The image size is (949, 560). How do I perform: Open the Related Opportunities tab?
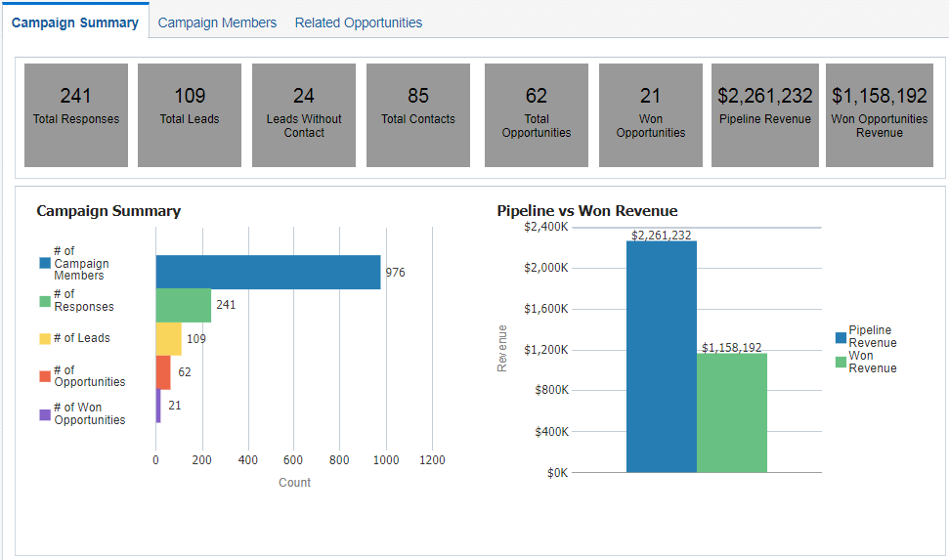pyautogui.click(x=359, y=22)
